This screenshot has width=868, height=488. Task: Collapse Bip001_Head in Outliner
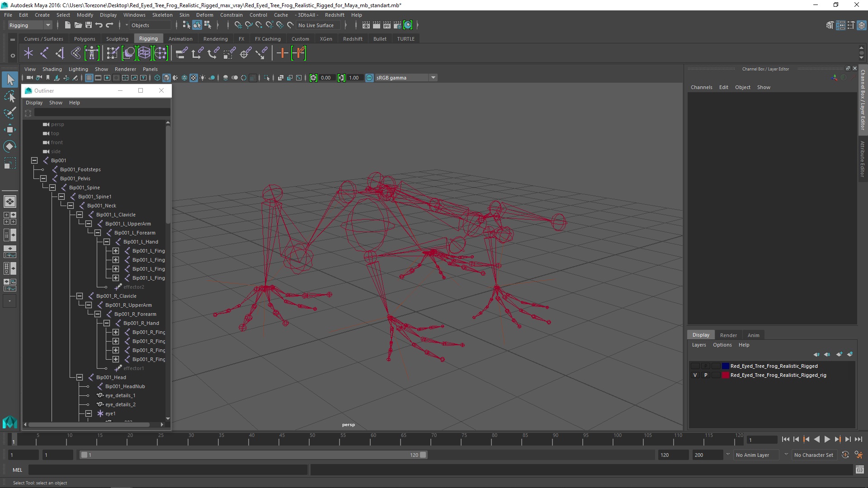pos(80,377)
